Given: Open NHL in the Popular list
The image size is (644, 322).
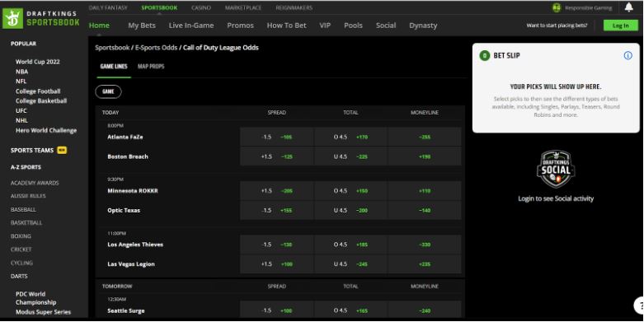Looking at the screenshot, I should pyautogui.click(x=21, y=120).
